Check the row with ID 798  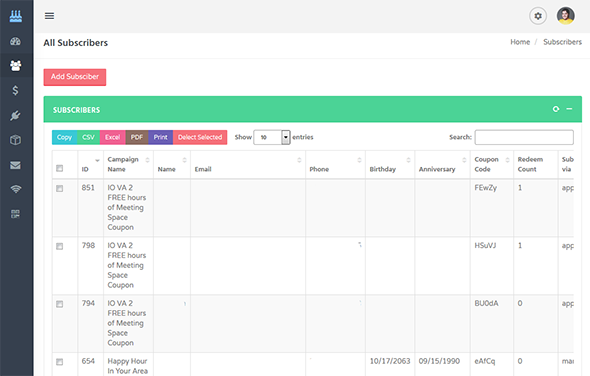pyautogui.click(x=59, y=246)
